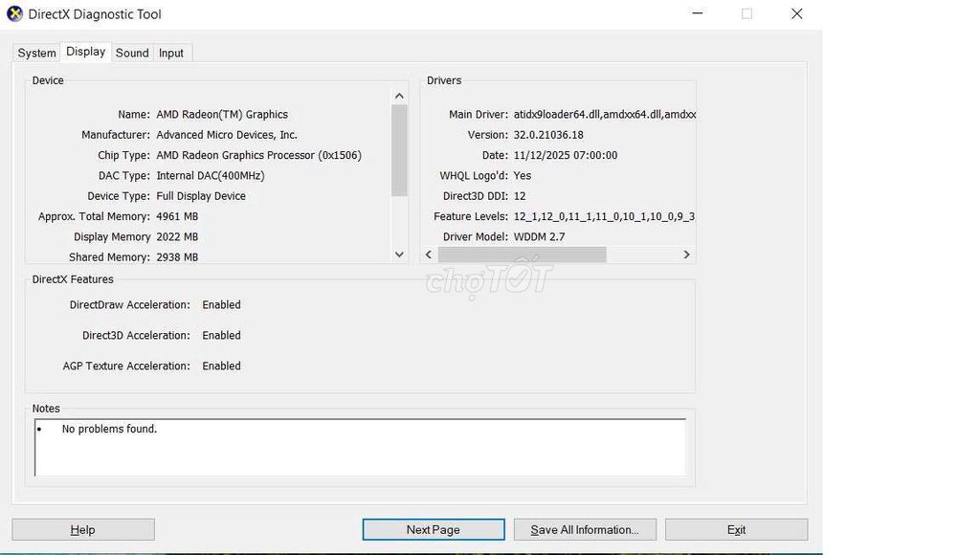This screenshot has width=980, height=555.
Task: Click the Exit button
Action: click(x=736, y=529)
